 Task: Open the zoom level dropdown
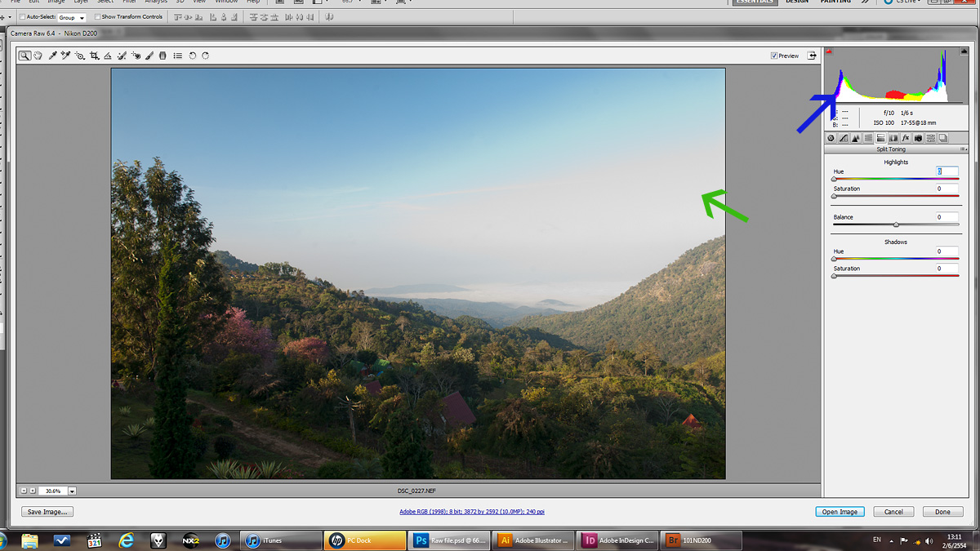point(72,491)
